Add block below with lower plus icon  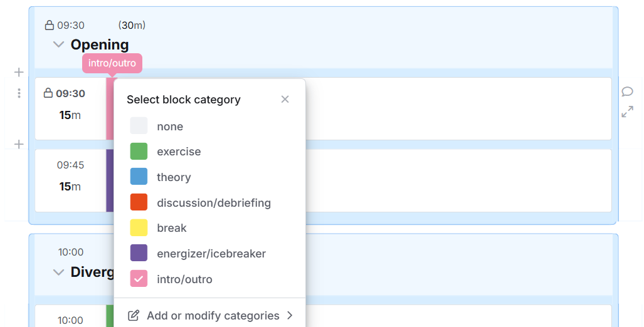point(18,144)
